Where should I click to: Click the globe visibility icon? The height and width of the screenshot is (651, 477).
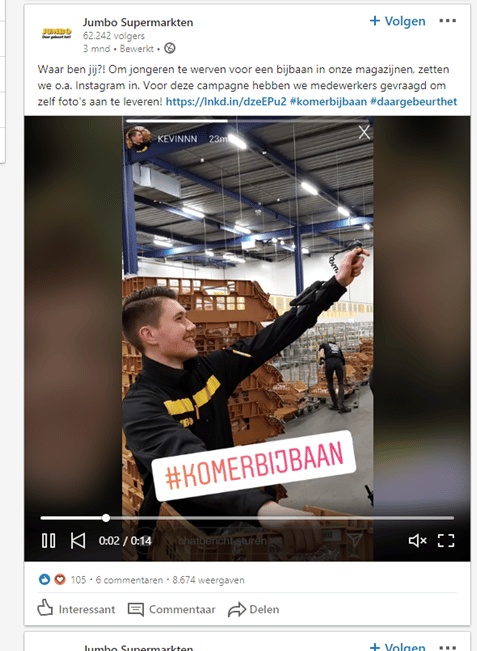click(x=170, y=49)
